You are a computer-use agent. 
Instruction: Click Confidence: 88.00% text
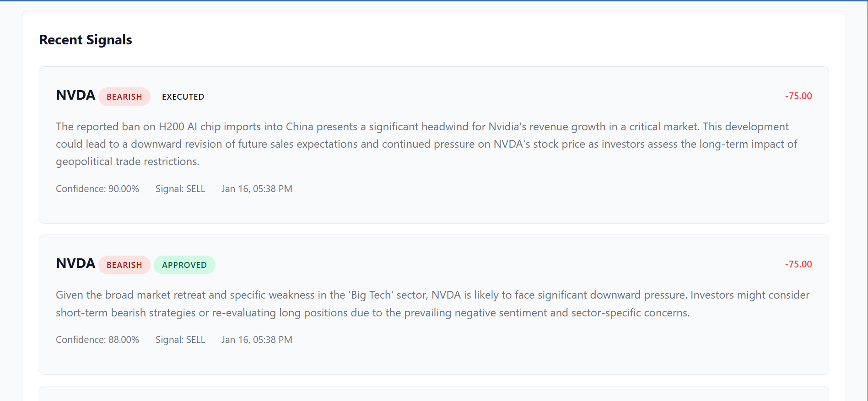coord(97,340)
